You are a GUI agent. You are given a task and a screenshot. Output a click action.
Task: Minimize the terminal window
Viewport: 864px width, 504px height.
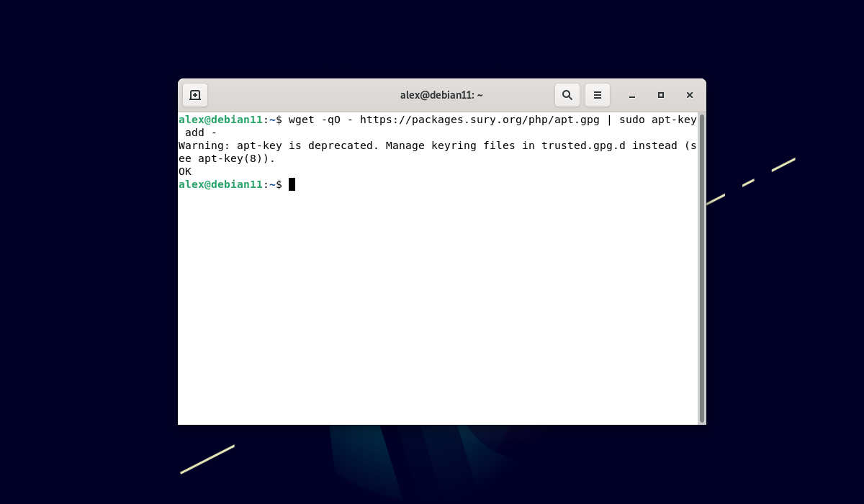[x=631, y=95]
